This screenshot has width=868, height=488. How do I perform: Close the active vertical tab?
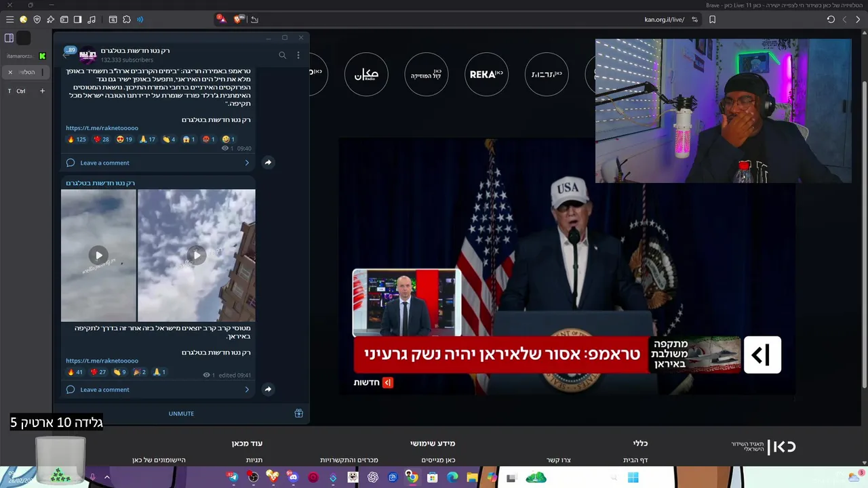(10, 72)
